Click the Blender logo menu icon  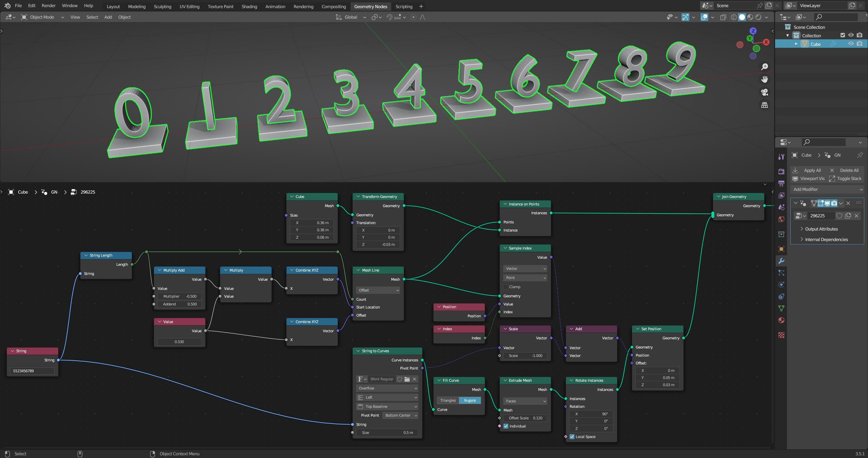click(7, 6)
